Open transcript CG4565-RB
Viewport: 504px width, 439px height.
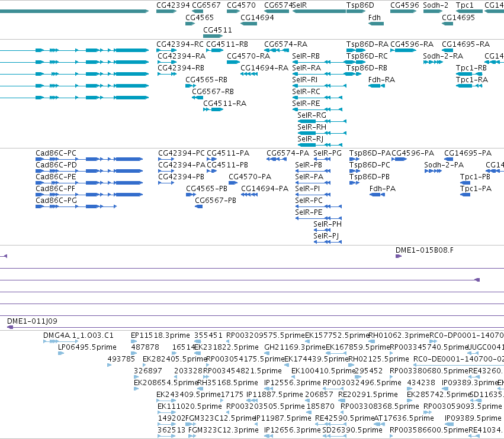point(191,86)
